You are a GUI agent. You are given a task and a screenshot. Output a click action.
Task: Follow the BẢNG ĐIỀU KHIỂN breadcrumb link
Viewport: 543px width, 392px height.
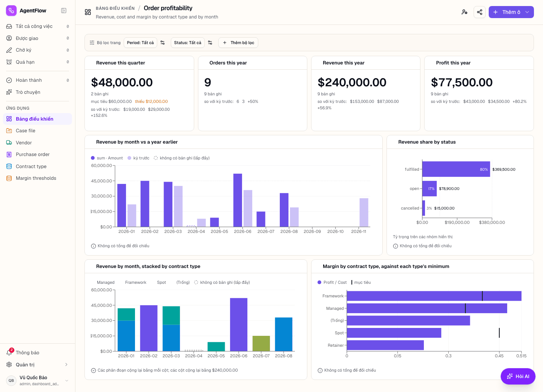[115, 8]
